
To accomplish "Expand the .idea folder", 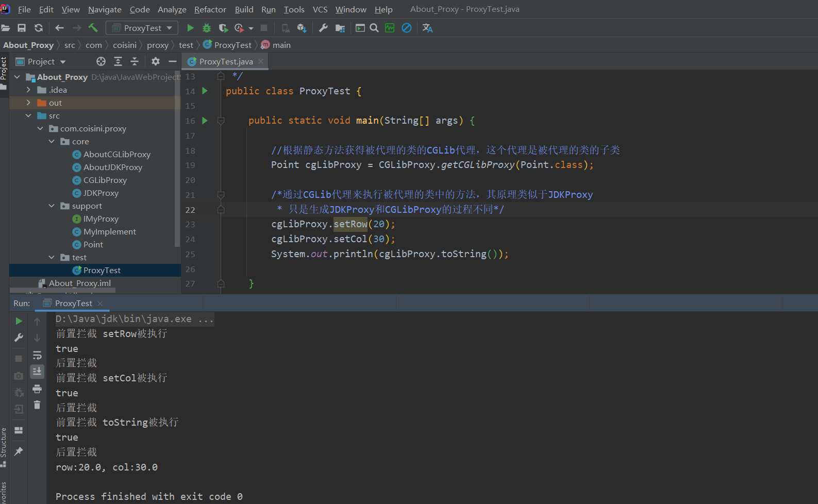I will point(28,90).
